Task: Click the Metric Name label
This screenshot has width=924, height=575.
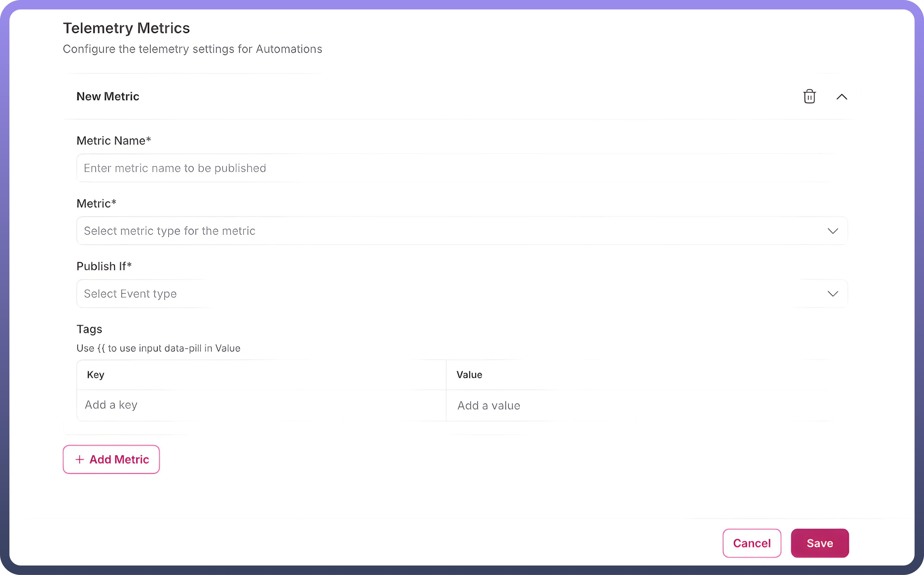Action: pos(114,141)
